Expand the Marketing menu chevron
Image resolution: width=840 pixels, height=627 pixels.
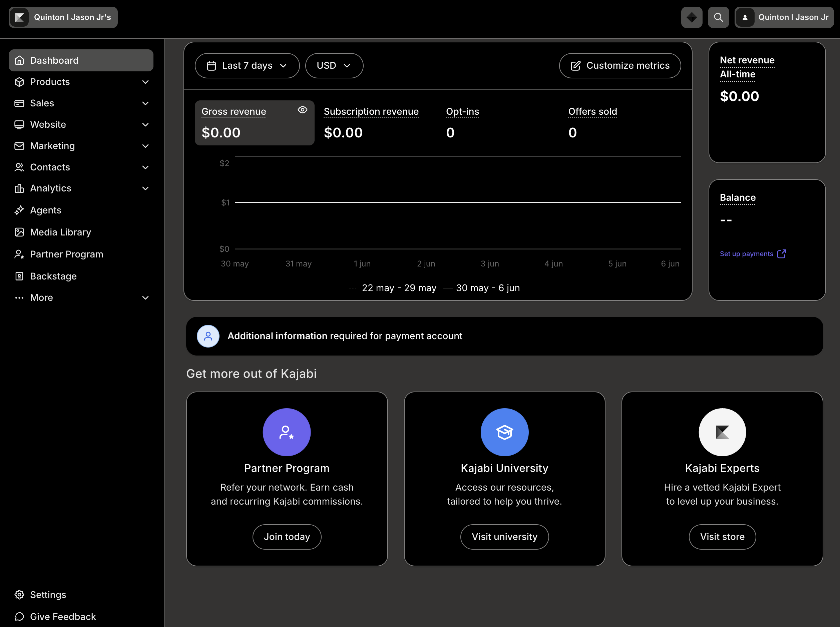tap(145, 146)
